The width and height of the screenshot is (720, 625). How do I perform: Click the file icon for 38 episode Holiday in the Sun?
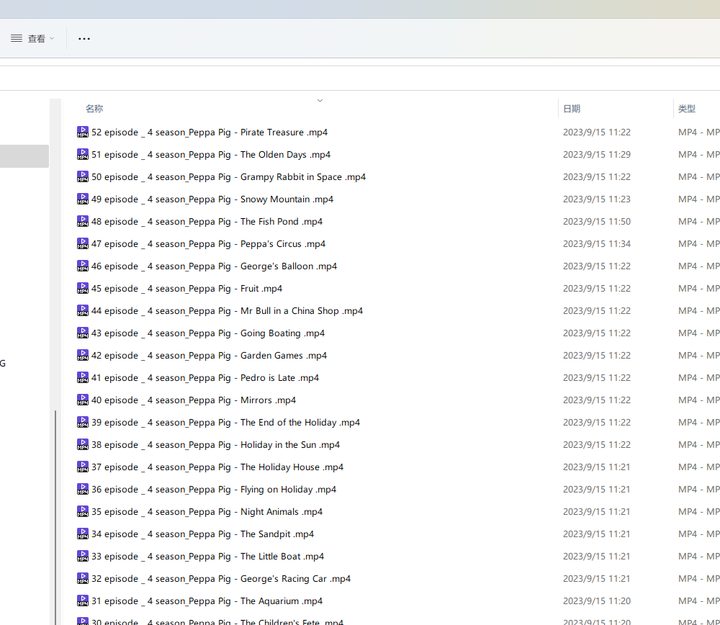point(83,445)
